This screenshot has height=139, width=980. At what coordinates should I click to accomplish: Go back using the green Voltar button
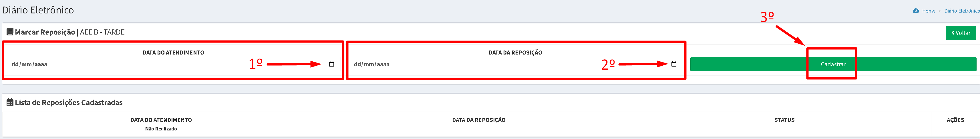pyautogui.click(x=961, y=33)
